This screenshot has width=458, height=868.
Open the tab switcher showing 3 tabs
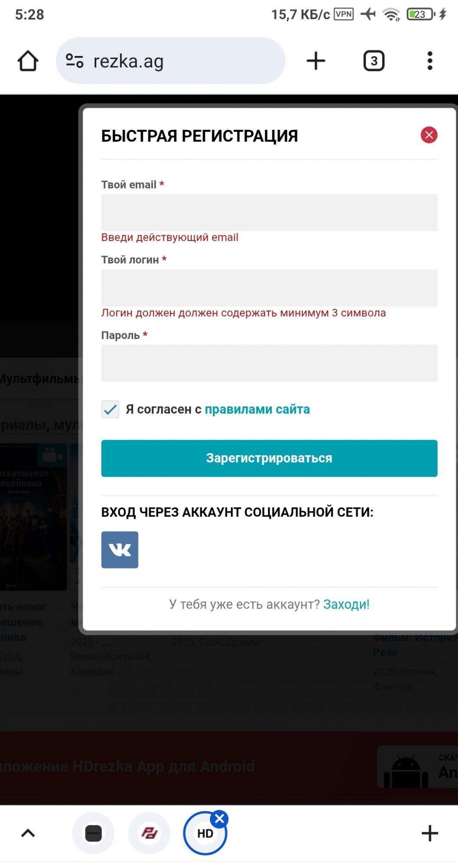click(374, 61)
